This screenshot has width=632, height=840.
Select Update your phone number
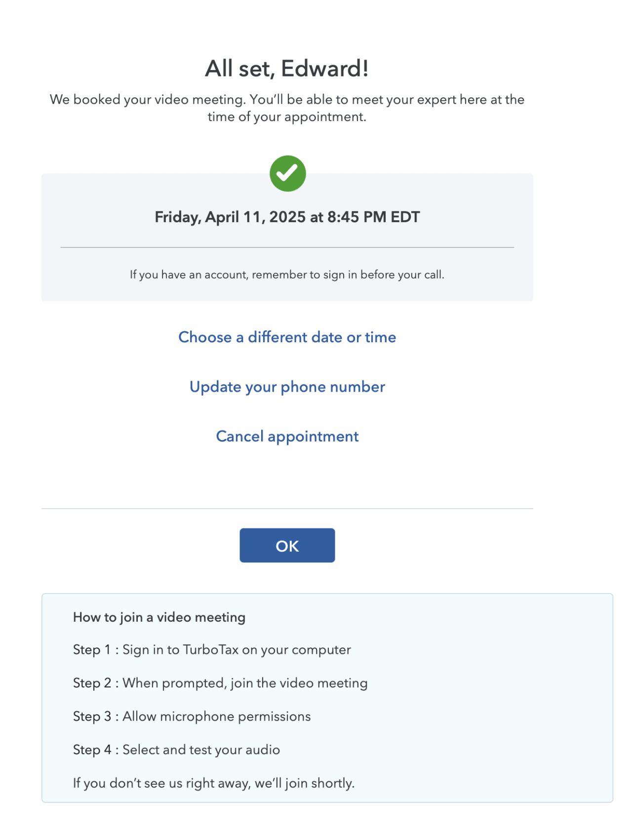tap(287, 387)
